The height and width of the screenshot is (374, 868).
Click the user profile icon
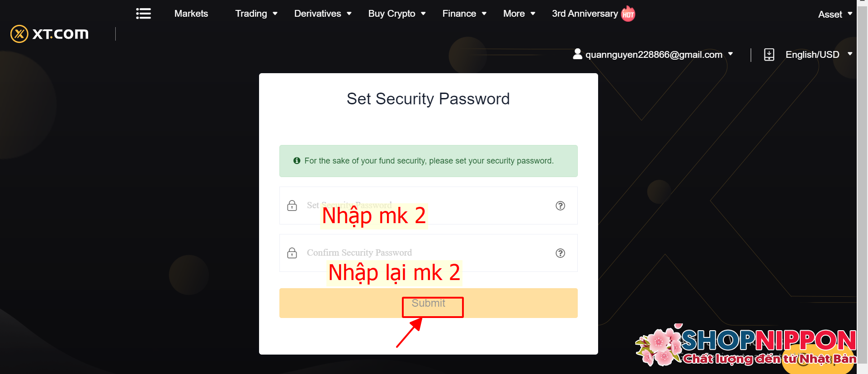tap(577, 54)
